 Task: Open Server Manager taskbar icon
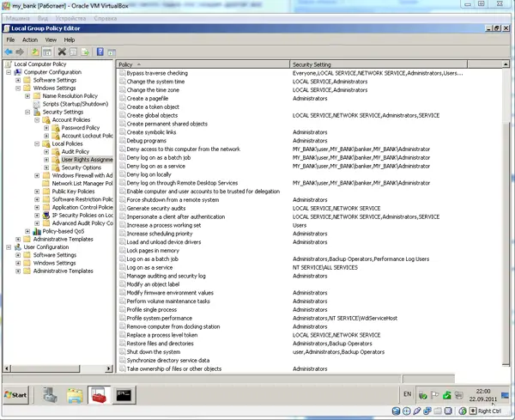pos(50,395)
